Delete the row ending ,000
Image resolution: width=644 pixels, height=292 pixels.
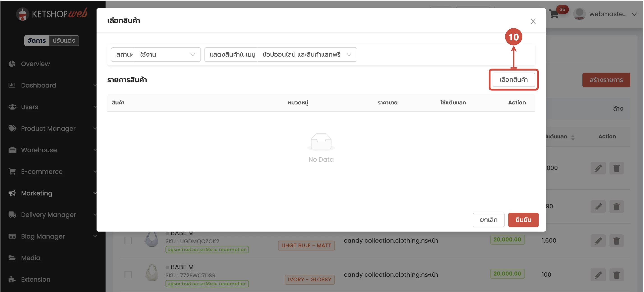tap(616, 168)
